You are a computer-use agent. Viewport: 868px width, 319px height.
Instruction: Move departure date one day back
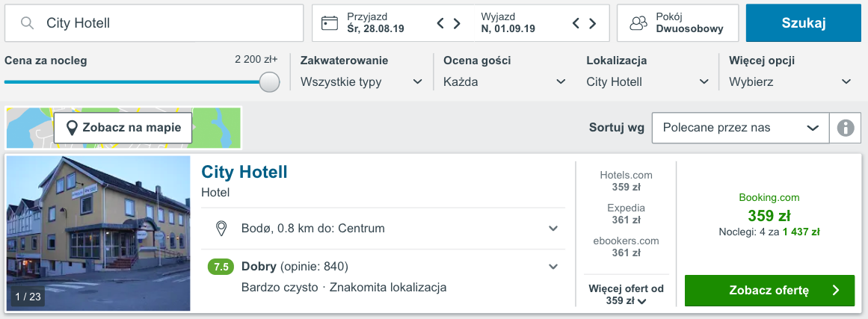pos(576,23)
